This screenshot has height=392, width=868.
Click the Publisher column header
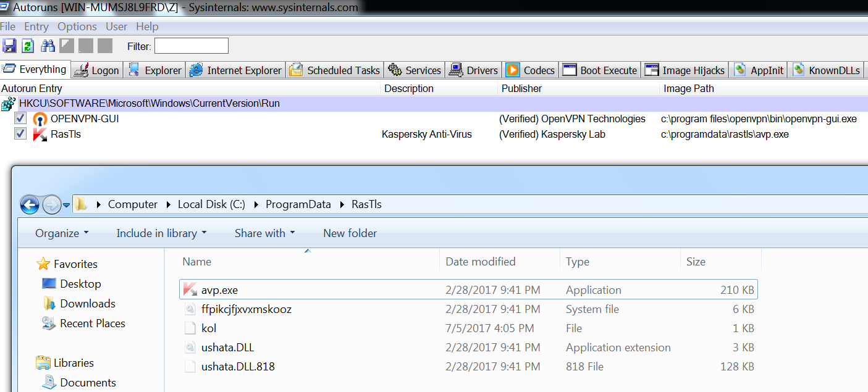pos(578,88)
